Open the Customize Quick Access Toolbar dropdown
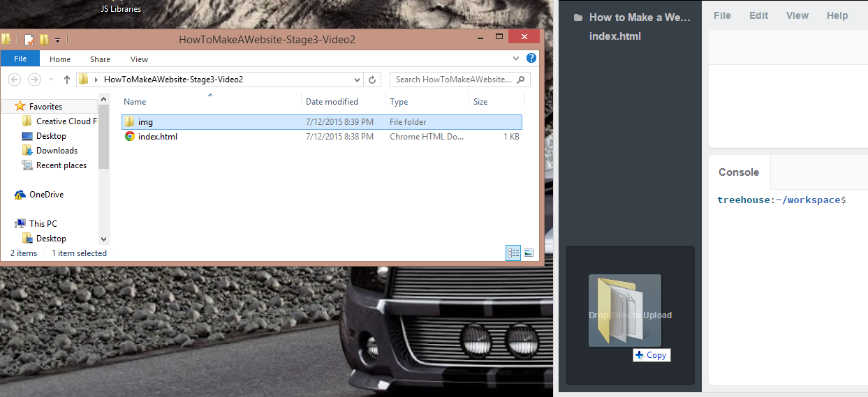868x397 pixels. pyautogui.click(x=57, y=40)
